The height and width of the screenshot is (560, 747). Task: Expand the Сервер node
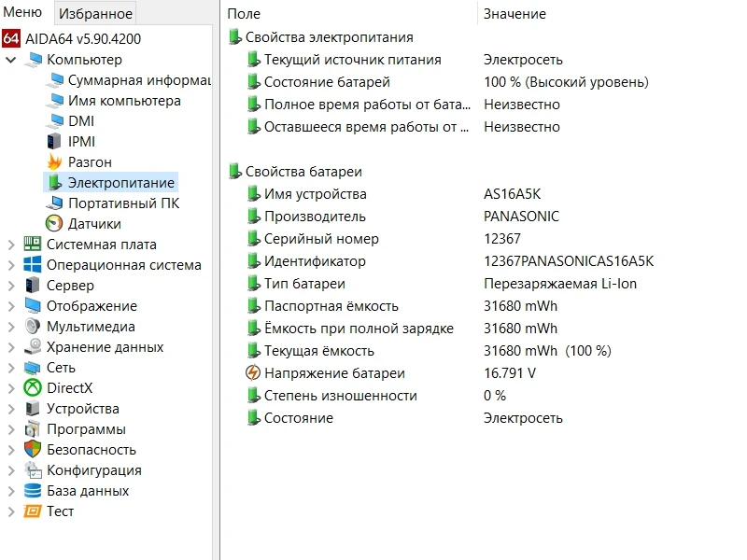tap(11, 286)
